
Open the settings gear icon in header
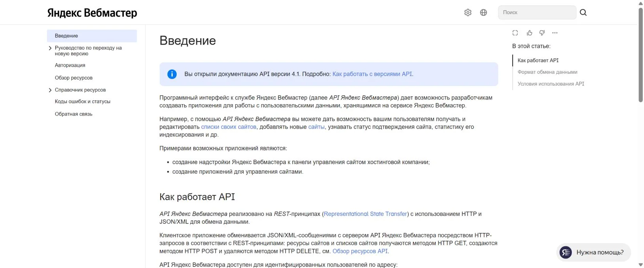tap(468, 13)
